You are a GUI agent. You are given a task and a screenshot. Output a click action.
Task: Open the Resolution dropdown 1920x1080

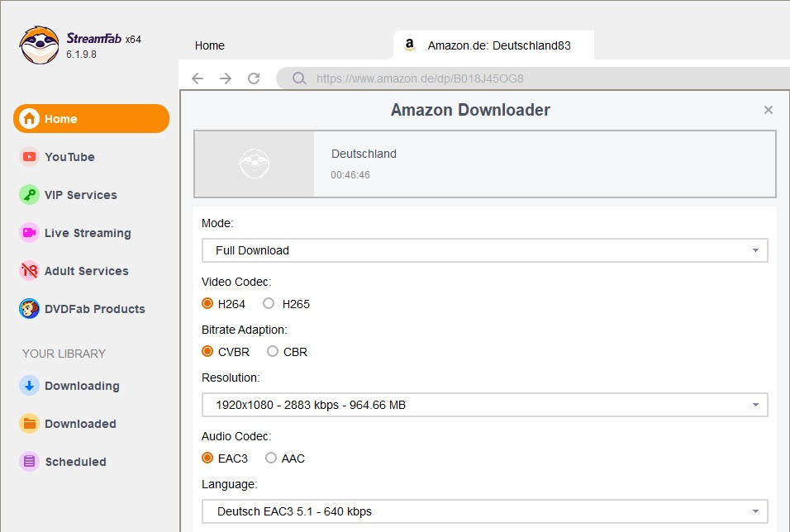[x=484, y=405]
